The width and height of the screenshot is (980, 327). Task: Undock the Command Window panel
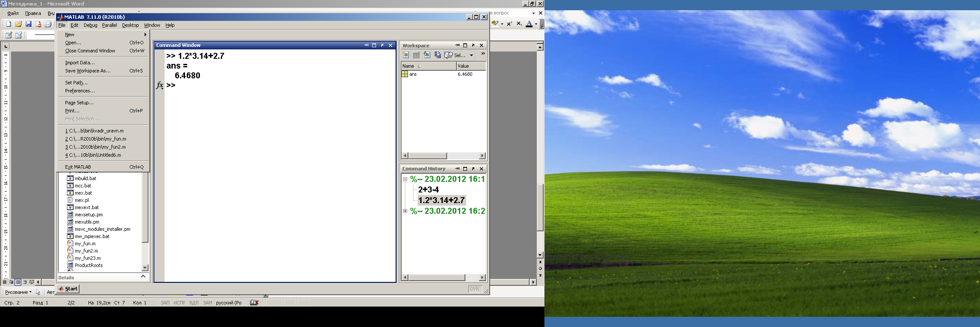(x=382, y=45)
